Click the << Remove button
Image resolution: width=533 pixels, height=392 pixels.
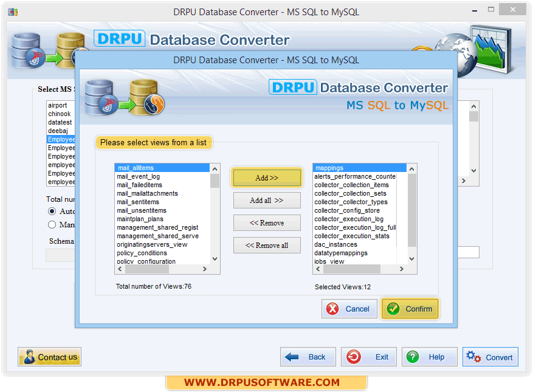267,222
